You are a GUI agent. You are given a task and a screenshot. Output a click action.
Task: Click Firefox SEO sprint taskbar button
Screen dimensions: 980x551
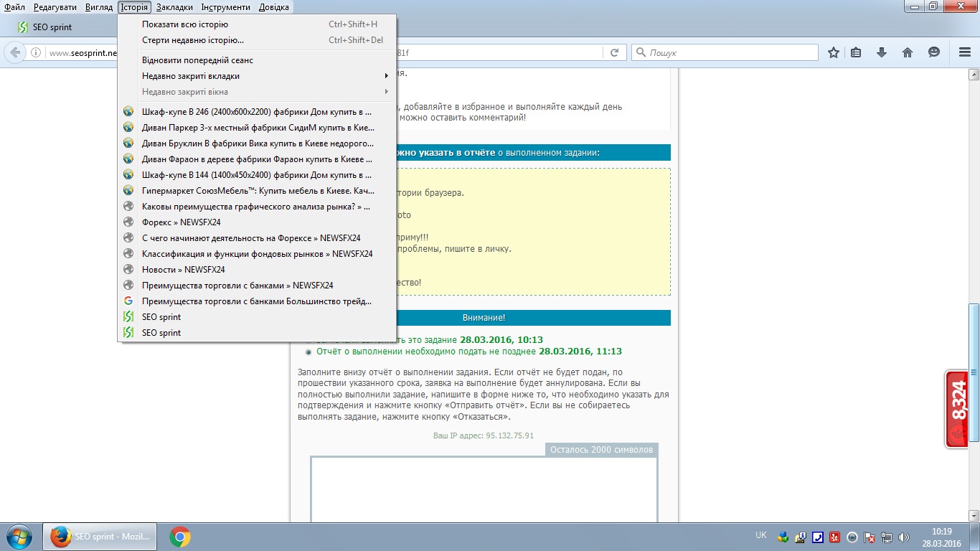click(100, 537)
